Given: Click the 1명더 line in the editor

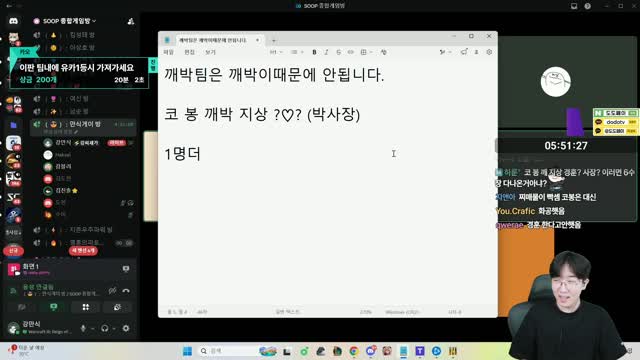Looking at the screenshot, I should point(182,154).
